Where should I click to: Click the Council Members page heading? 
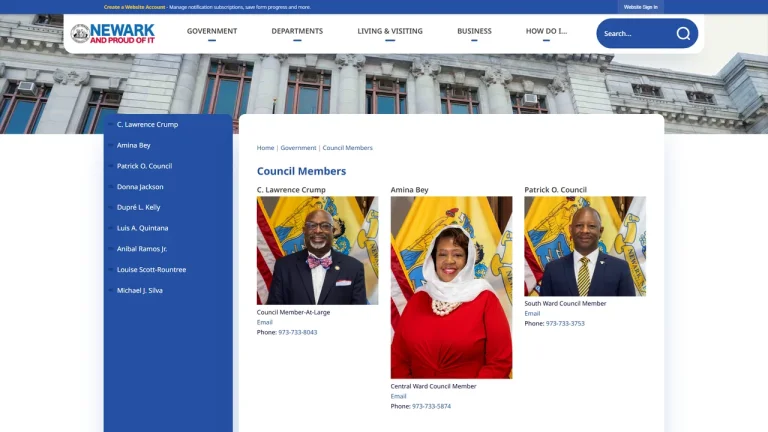pyautogui.click(x=301, y=171)
